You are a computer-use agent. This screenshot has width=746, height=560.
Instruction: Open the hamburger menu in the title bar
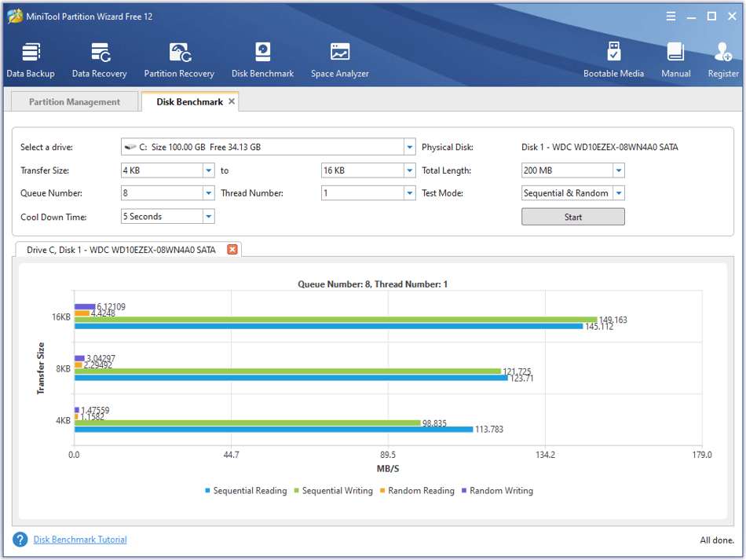[671, 16]
